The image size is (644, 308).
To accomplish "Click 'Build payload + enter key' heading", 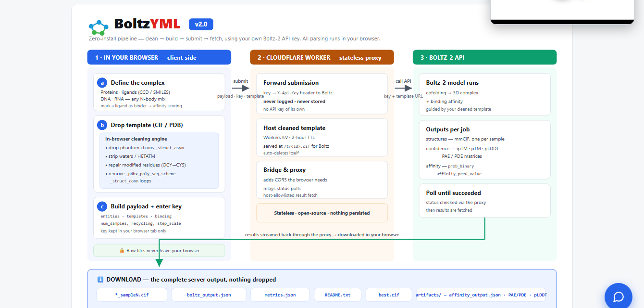I will click(x=146, y=206).
